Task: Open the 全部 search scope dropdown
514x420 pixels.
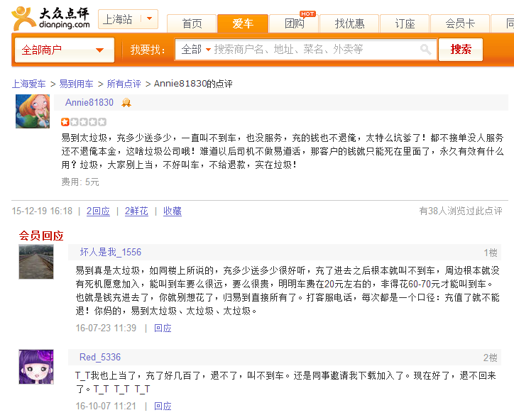Action: tap(196, 50)
